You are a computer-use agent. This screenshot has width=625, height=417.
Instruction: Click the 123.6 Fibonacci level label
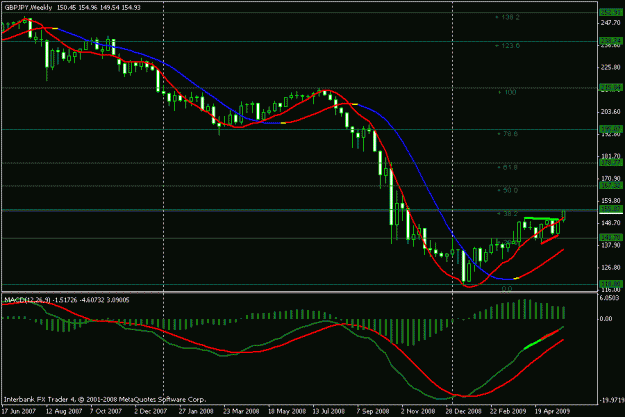(510, 46)
